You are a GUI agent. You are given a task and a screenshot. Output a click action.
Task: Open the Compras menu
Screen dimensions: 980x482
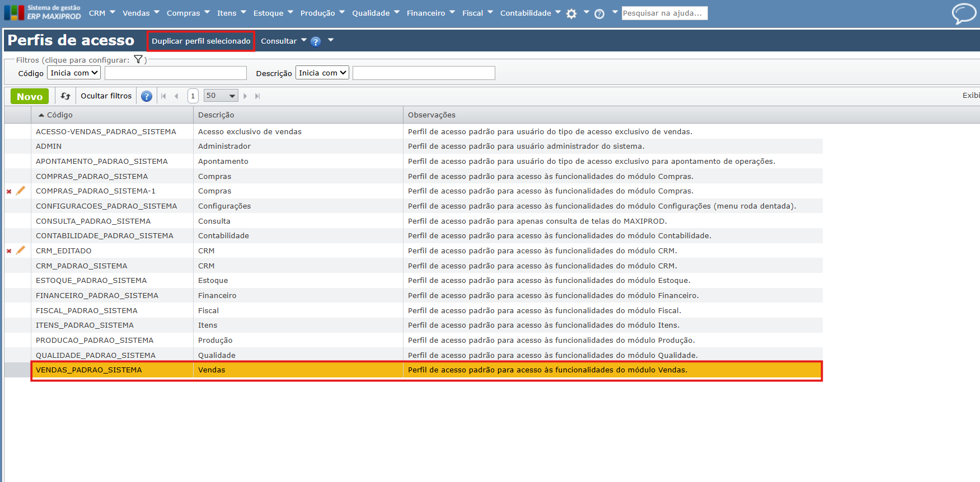pos(183,13)
